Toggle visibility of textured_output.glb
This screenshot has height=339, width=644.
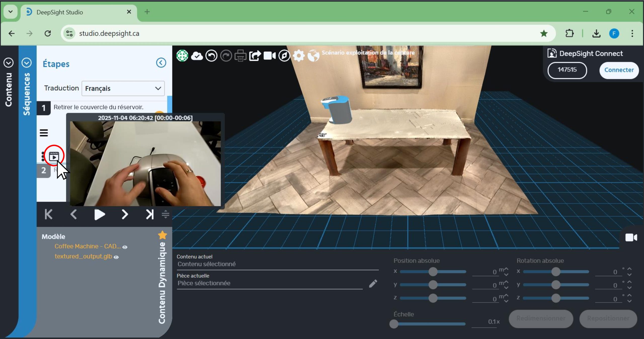[116, 257]
